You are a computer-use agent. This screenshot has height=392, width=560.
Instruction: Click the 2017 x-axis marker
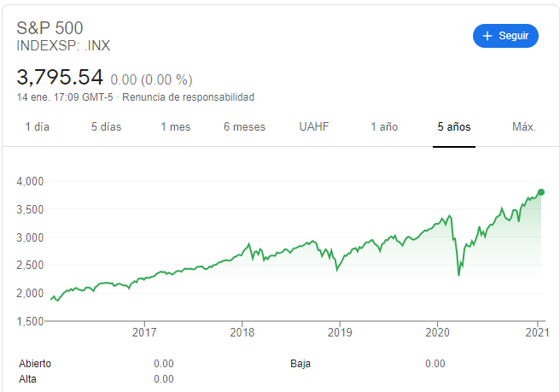click(x=144, y=332)
